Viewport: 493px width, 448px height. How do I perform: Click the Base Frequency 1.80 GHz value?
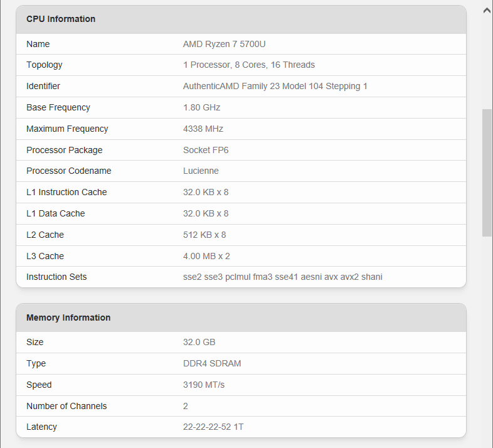201,107
